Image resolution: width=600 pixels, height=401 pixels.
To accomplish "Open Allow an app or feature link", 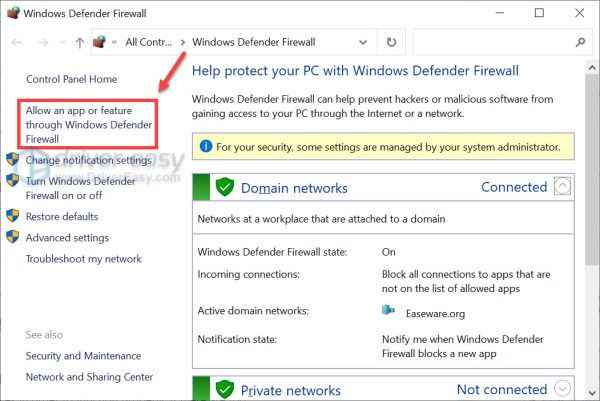I will [x=88, y=124].
